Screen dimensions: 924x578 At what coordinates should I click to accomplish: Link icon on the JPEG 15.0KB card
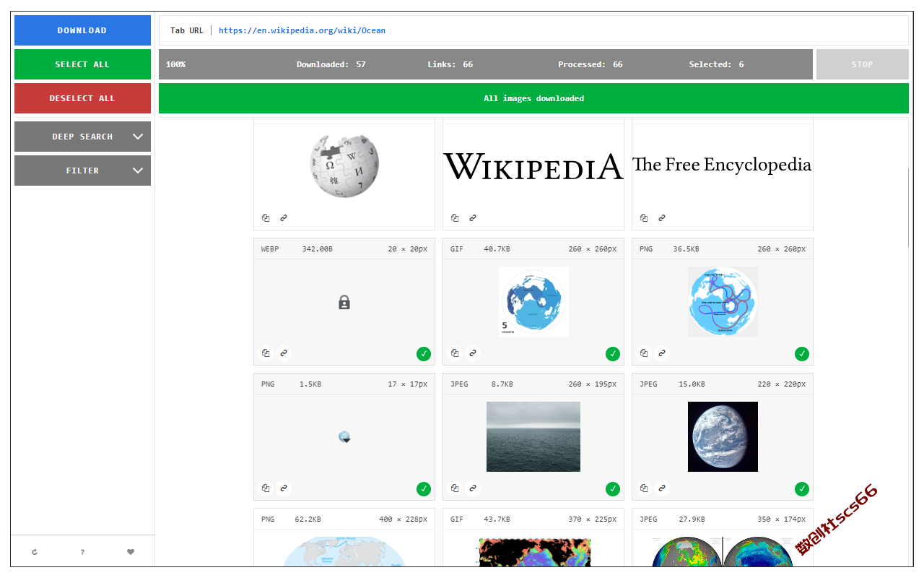click(x=662, y=488)
